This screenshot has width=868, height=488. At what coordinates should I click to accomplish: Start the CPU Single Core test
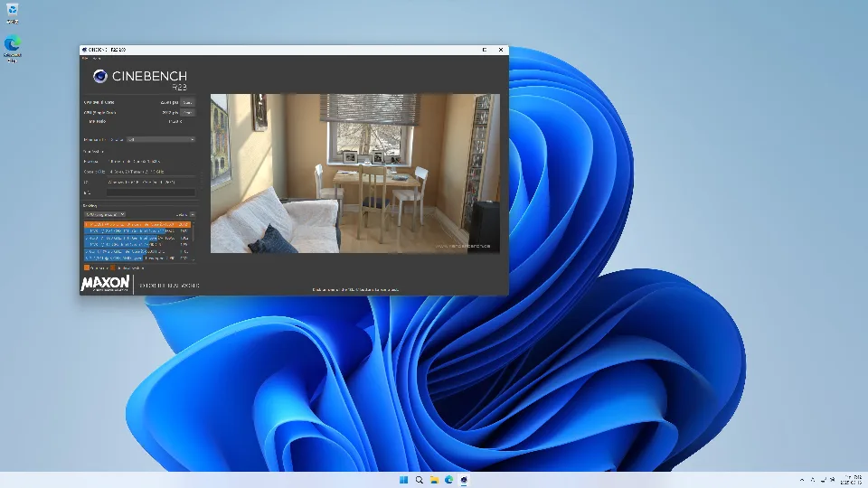click(187, 113)
